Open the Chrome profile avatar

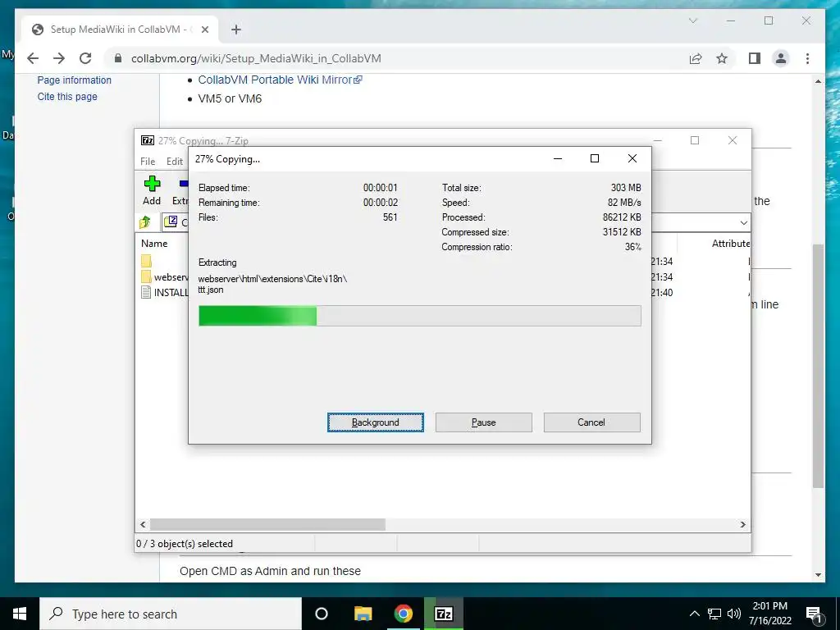coord(781,58)
